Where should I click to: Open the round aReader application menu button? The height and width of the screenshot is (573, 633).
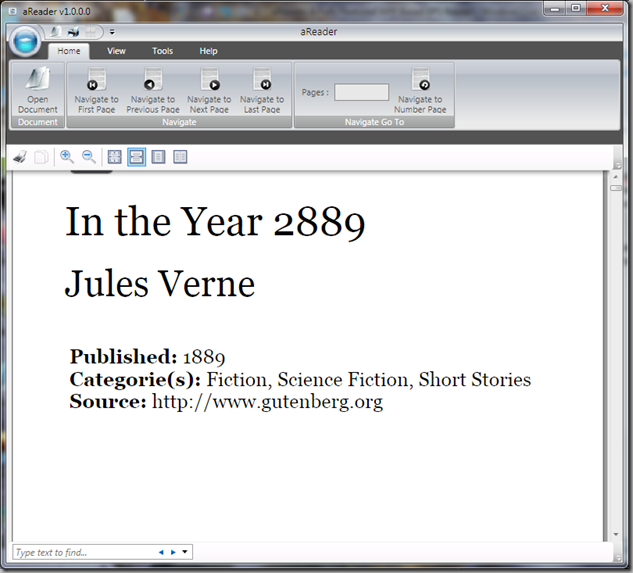[x=25, y=41]
